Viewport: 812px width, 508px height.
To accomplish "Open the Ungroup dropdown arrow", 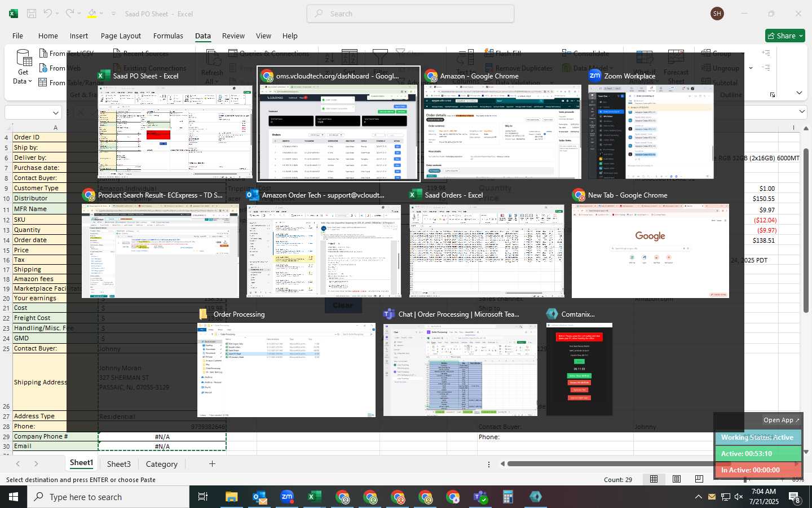I will point(751,68).
